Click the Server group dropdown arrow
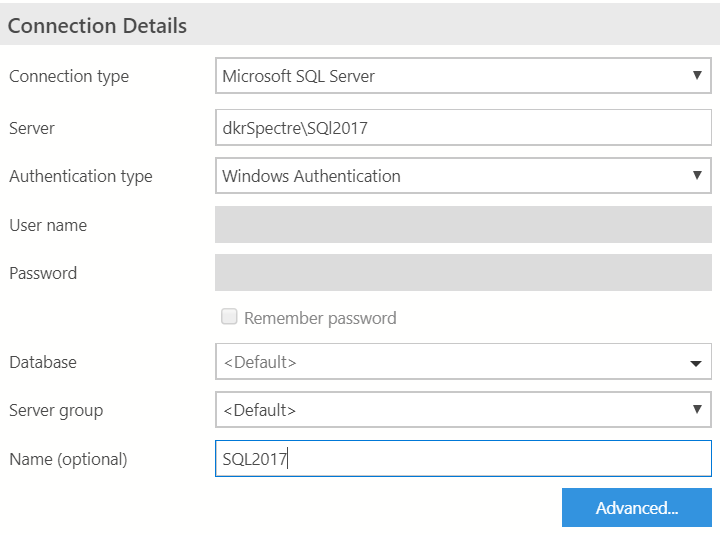Screen dimensions: 720x535 click(696, 410)
